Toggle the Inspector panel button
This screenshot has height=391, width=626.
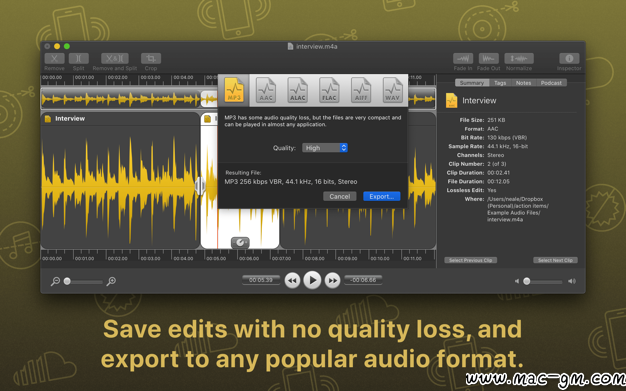[x=569, y=58]
